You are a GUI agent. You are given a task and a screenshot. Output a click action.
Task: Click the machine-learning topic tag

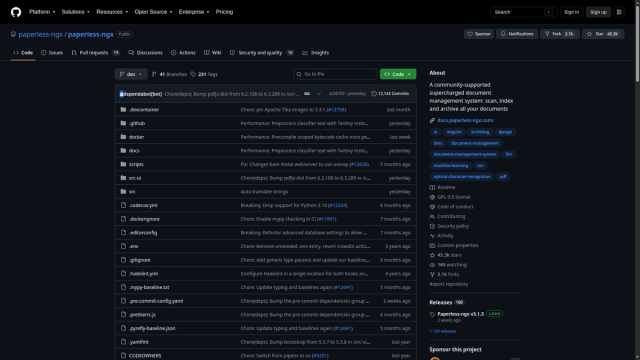tap(451, 165)
